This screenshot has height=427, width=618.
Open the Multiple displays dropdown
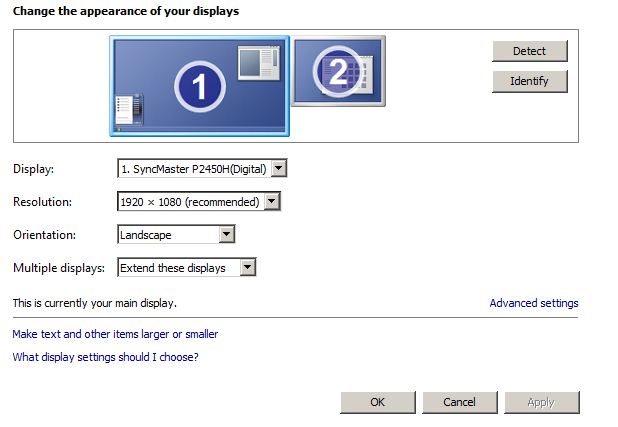coord(187,268)
